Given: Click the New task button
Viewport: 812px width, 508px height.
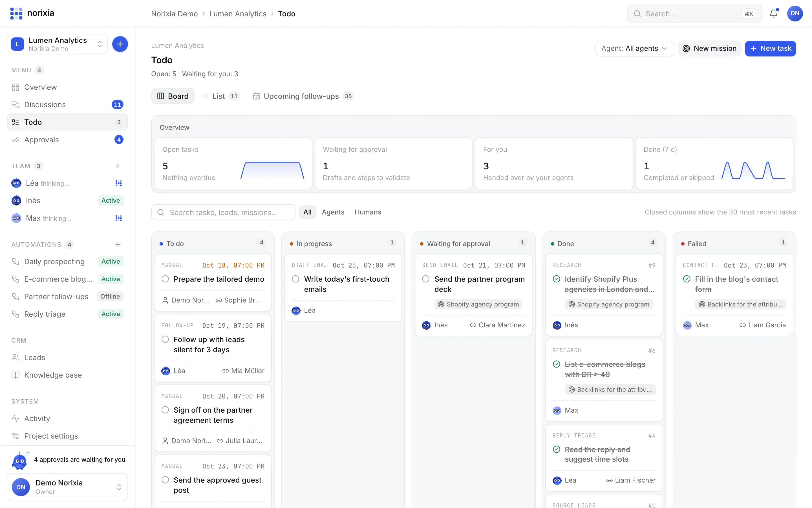Looking at the screenshot, I should click(770, 48).
